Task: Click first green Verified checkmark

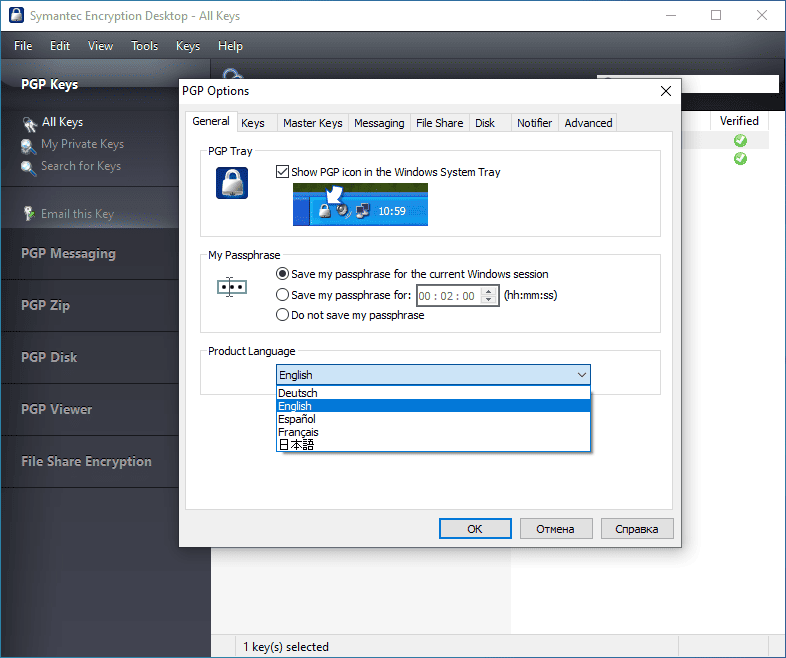Action: click(x=740, y=140)
